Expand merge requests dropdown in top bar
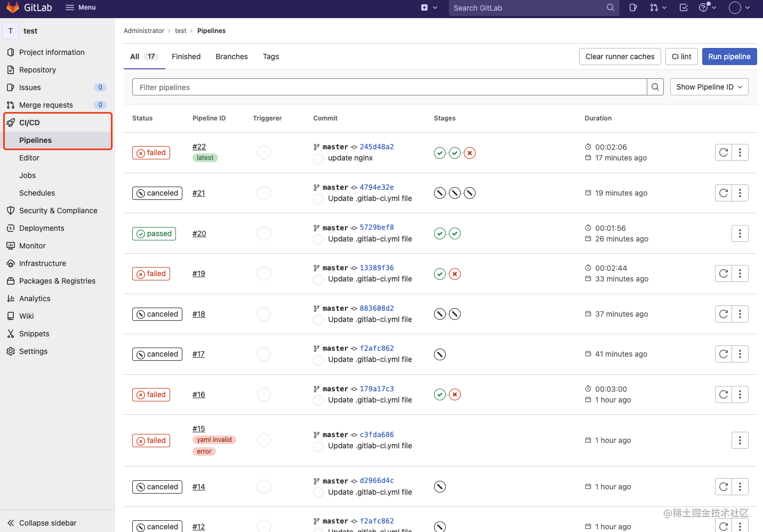763x532 pixels. (658, 7)
